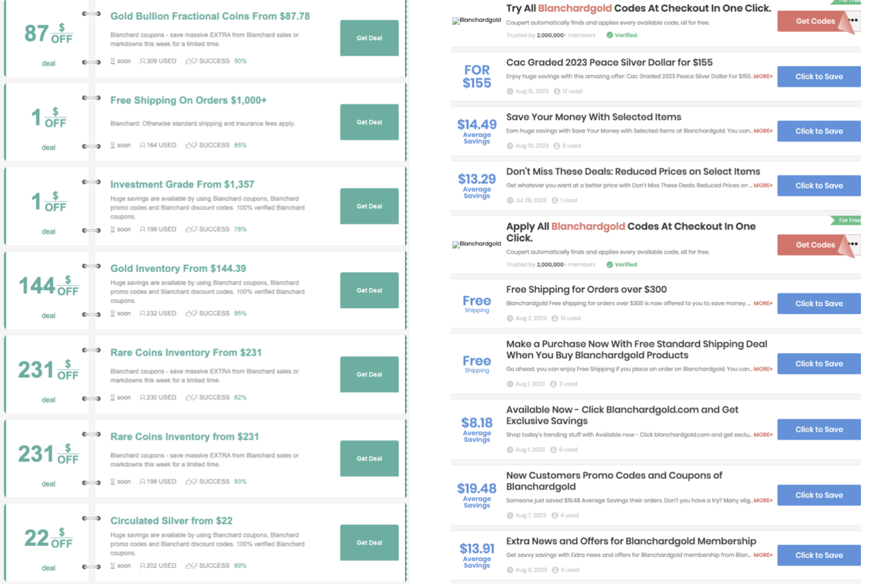
Task: Click Get Deal for Circulated Silver from $22
Action: coord(369,543)
